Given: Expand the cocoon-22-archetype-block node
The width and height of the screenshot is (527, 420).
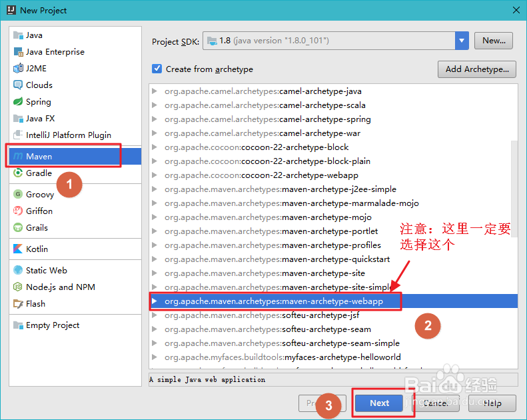Looking at the screenshot, I should tap(155, 147).
